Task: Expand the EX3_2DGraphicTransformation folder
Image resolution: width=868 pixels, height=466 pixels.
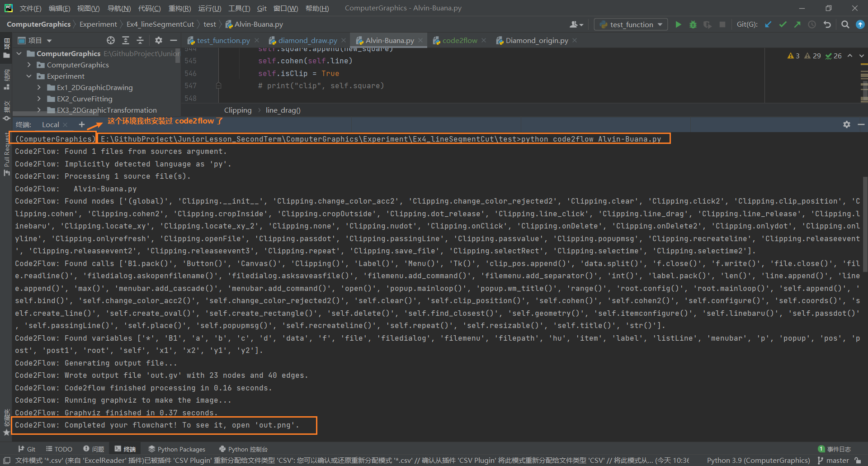Action: coord(39,110)
